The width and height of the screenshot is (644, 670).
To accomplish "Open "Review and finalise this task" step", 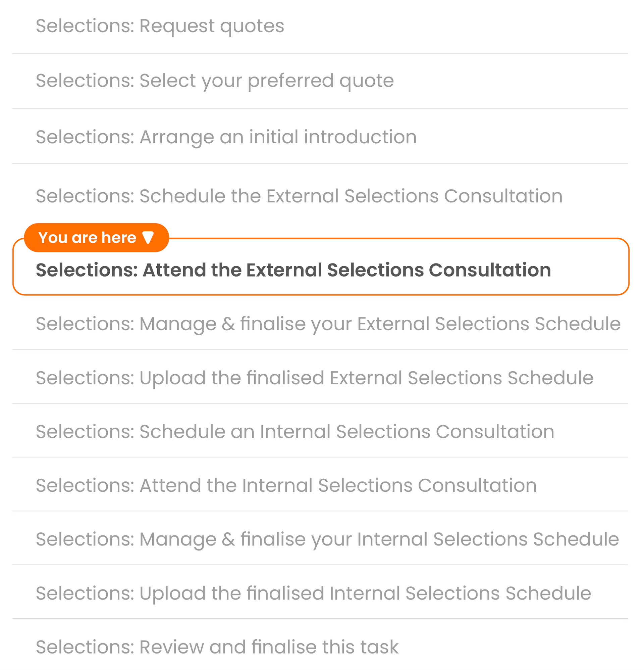I will tap(217, 647).
